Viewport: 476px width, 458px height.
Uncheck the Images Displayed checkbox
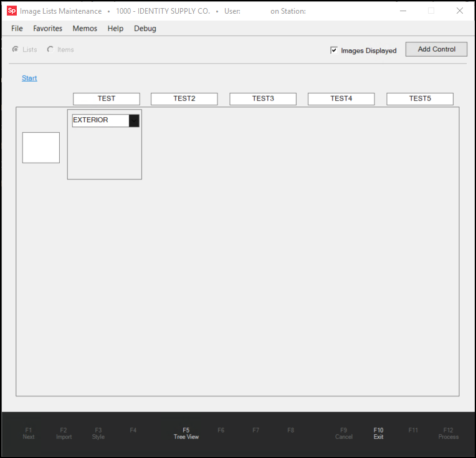[x=334, y=50]
